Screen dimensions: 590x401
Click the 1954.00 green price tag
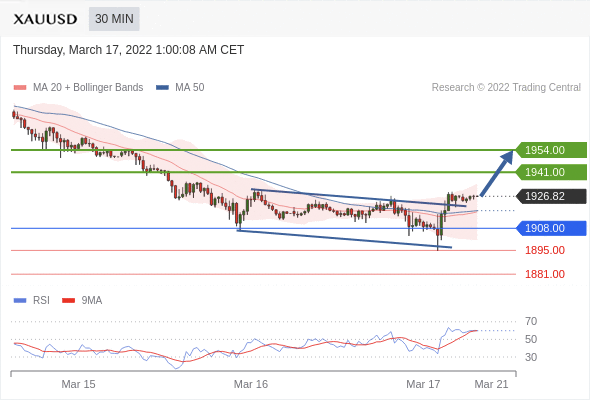point(550,150)
